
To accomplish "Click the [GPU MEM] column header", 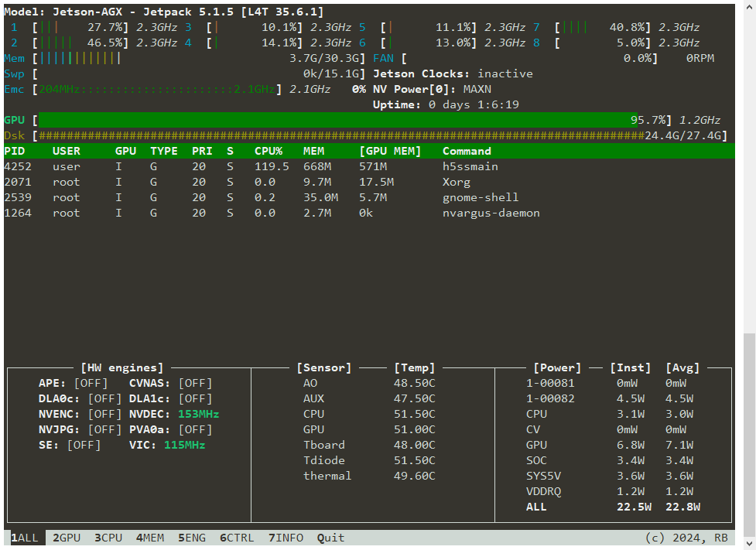I will (390, 151).
